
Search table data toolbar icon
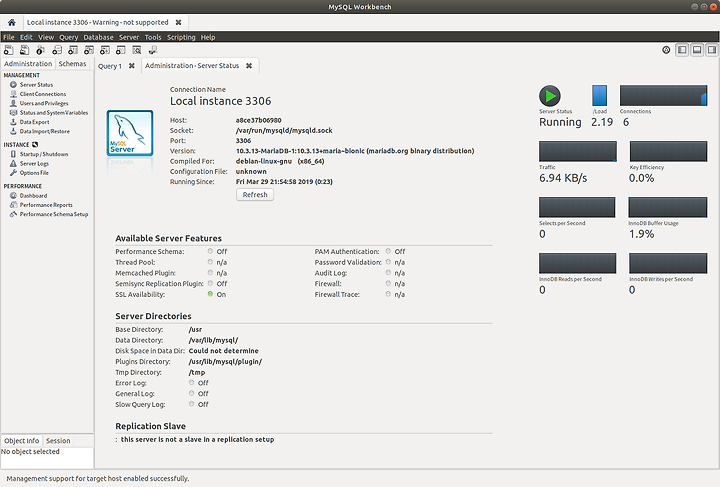pos(137,50)
